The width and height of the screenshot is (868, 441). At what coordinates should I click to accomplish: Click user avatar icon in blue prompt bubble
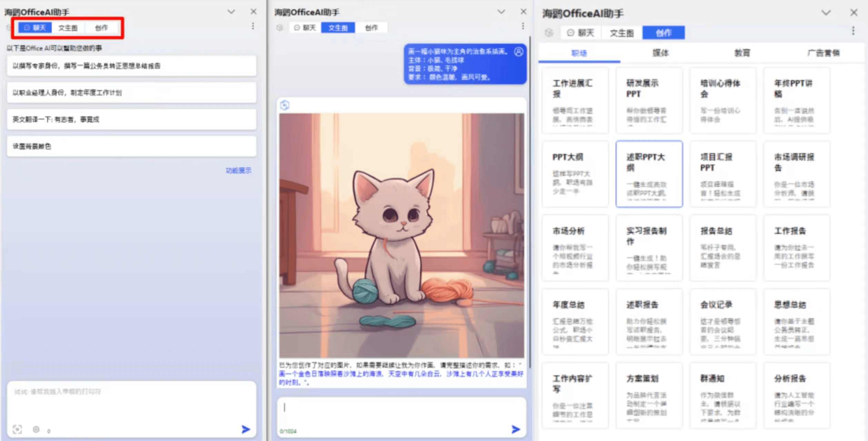point(518,52)
